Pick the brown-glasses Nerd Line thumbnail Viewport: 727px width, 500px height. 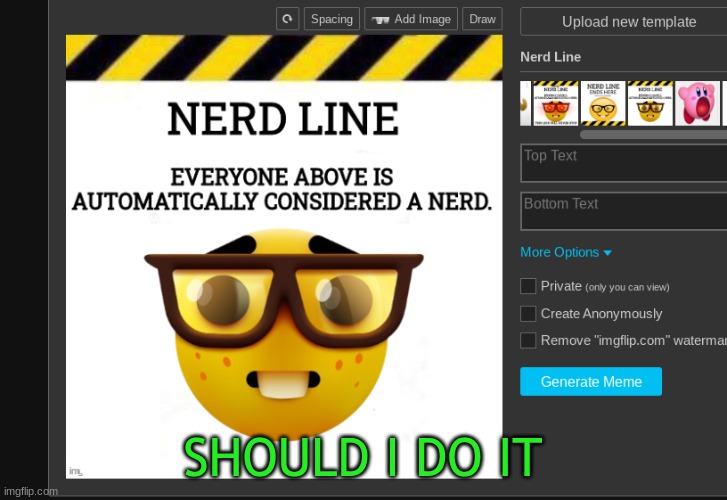point(650,103)
